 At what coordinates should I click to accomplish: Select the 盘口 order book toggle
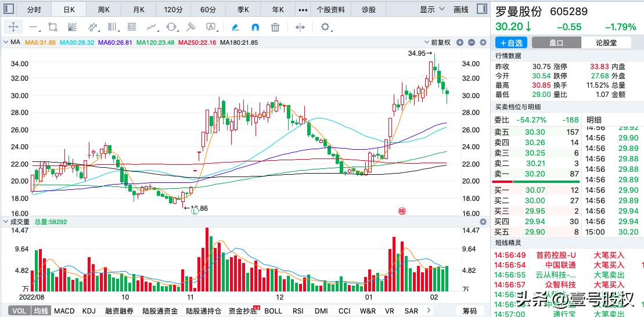pyautogui.click(x=556, y=42)
